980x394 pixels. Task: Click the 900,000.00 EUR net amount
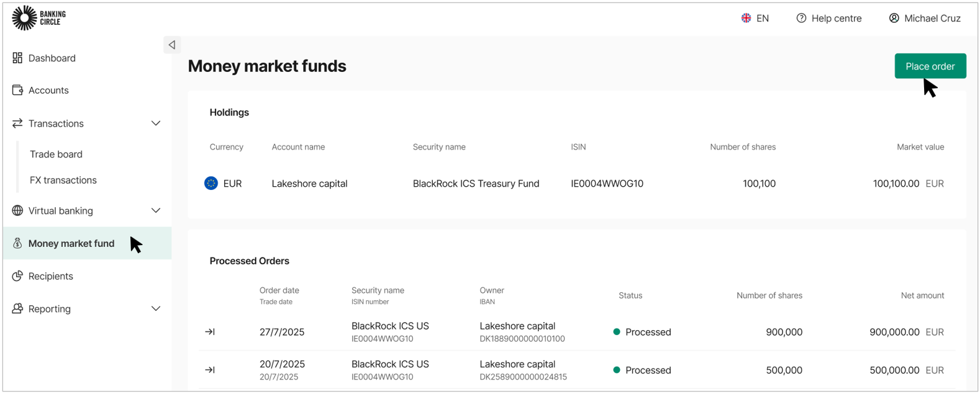point(907,332)
